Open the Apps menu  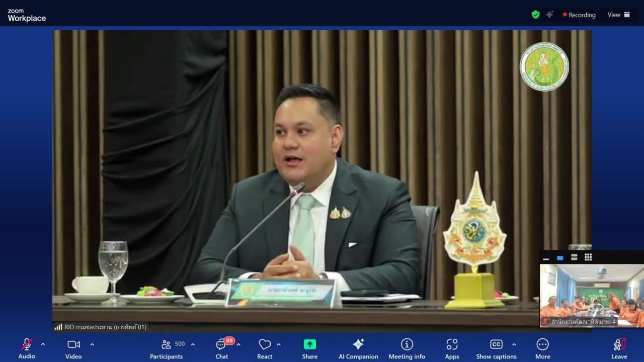coord(452,348)
